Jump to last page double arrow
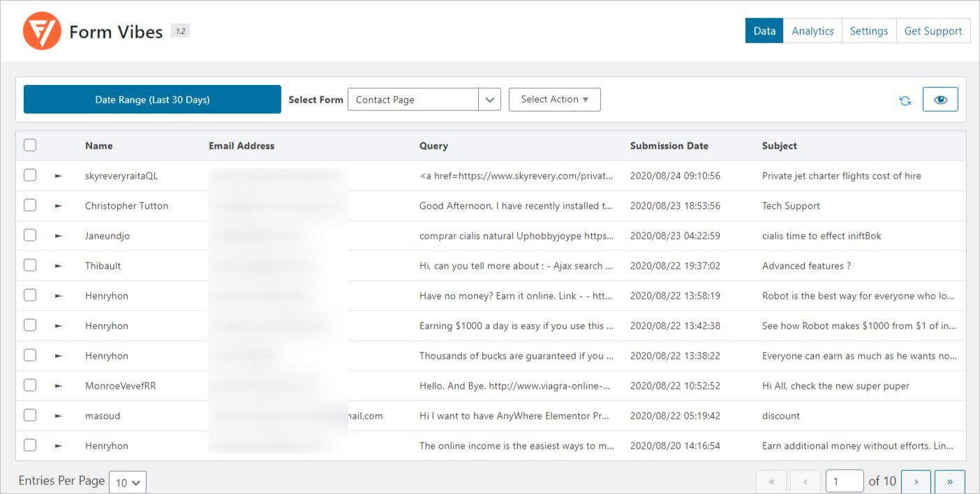Viewport: 980px width, 494px height. click(x=949, y=481)
